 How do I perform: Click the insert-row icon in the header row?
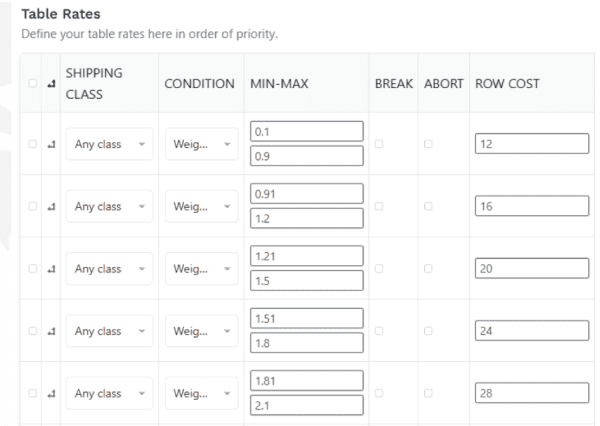click(x=51, y=84)
